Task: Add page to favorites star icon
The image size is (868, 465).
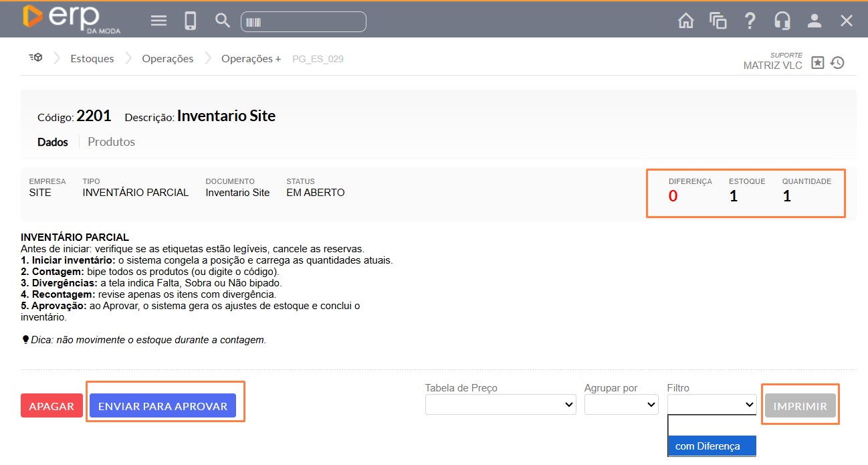Action: [x=817, y=63]
